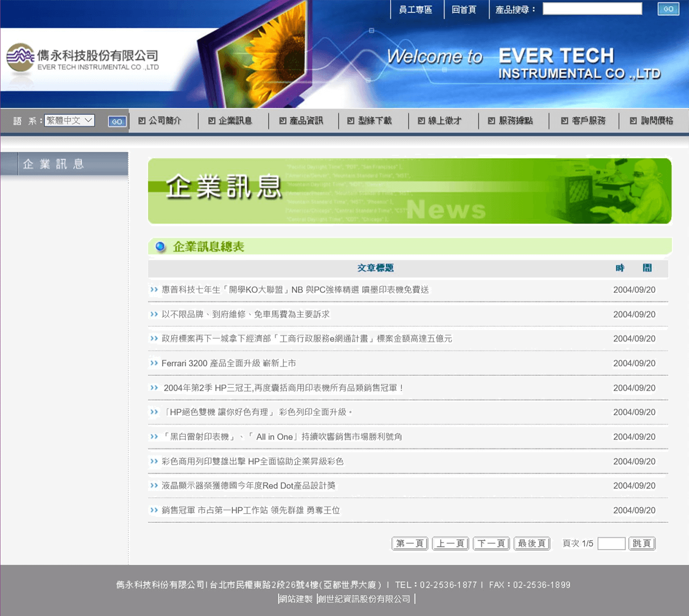Open 客戶服務 menu item

pyautogui.click(x=588, y=121)
